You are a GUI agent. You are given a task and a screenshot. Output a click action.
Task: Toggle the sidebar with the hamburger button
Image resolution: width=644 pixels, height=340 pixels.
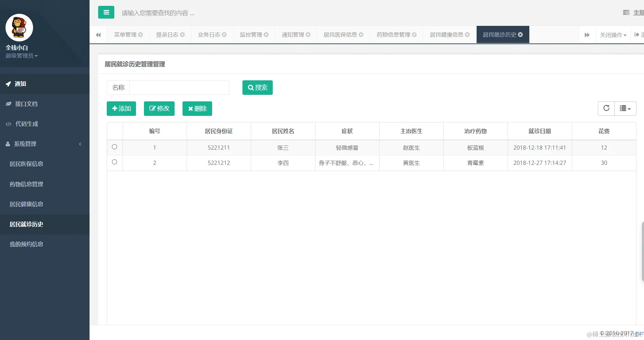click(x=106, y=12)
